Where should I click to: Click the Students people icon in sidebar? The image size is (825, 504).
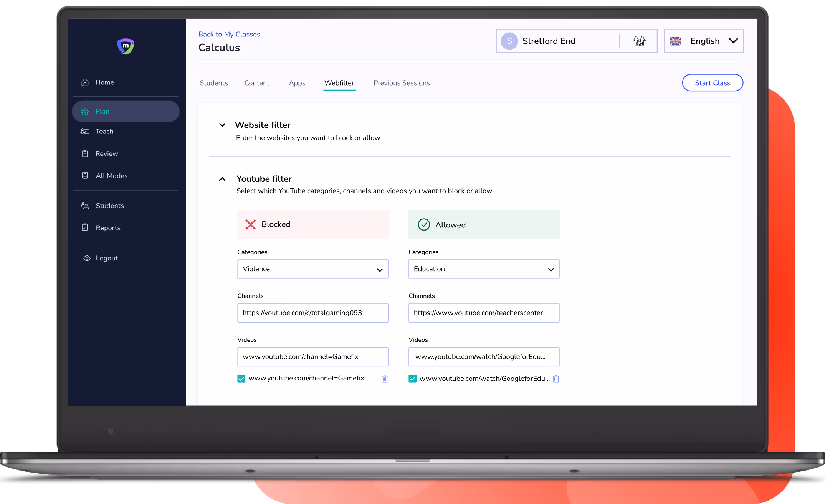click(85, 206)
